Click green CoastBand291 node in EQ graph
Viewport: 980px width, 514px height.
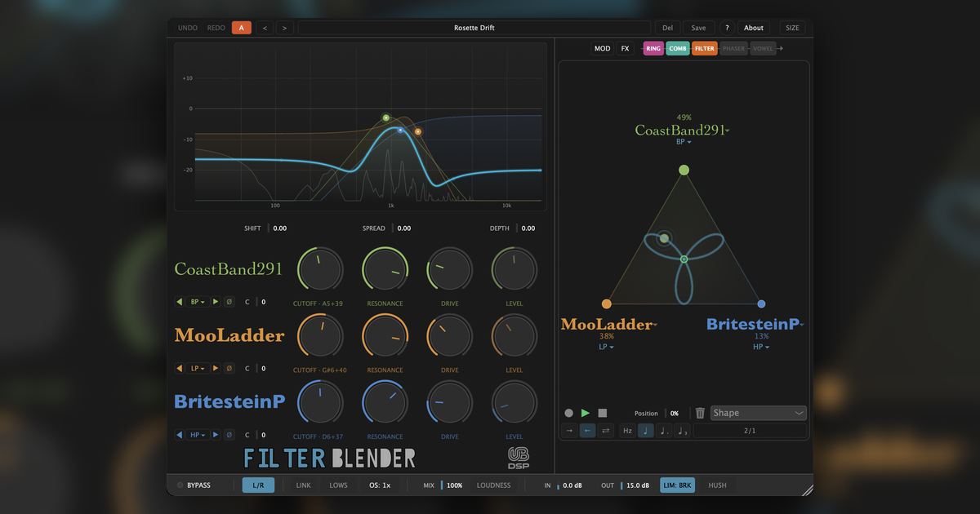pyautogui.click(x=386, y=117)
